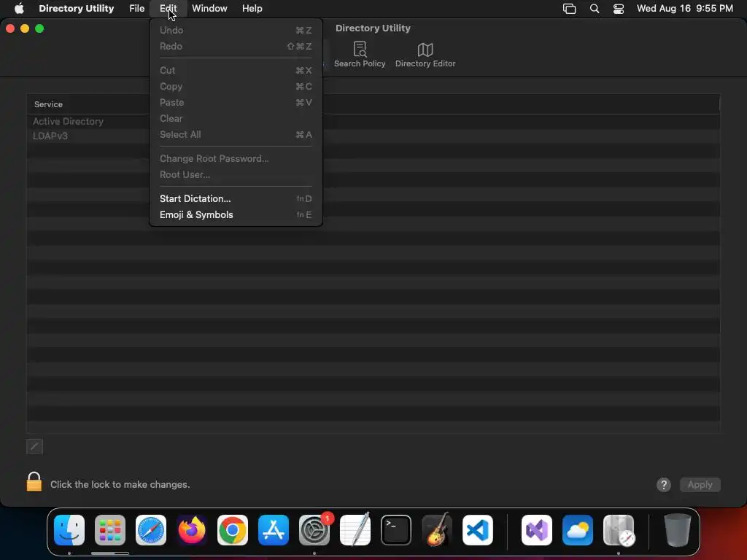The height and width of the screenshot is (560, 747).
Task: Close the open Edit menu
Action: click(x=169, y=8)
